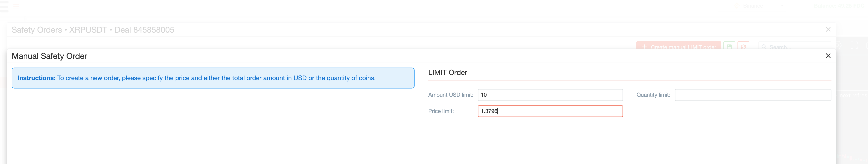
Task: Close the Safety Orders XRPUSDT panel
Action: [828, 30]
